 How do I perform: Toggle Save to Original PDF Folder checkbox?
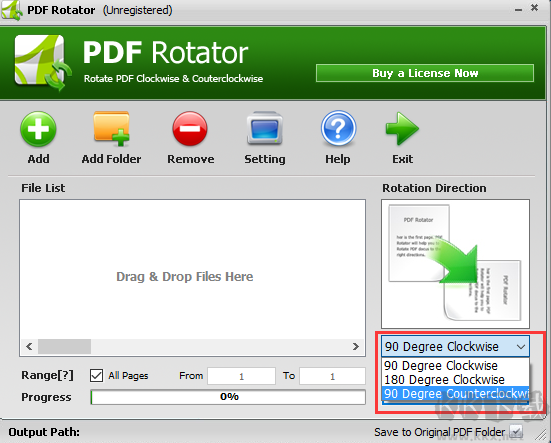[x=516, y=432]
